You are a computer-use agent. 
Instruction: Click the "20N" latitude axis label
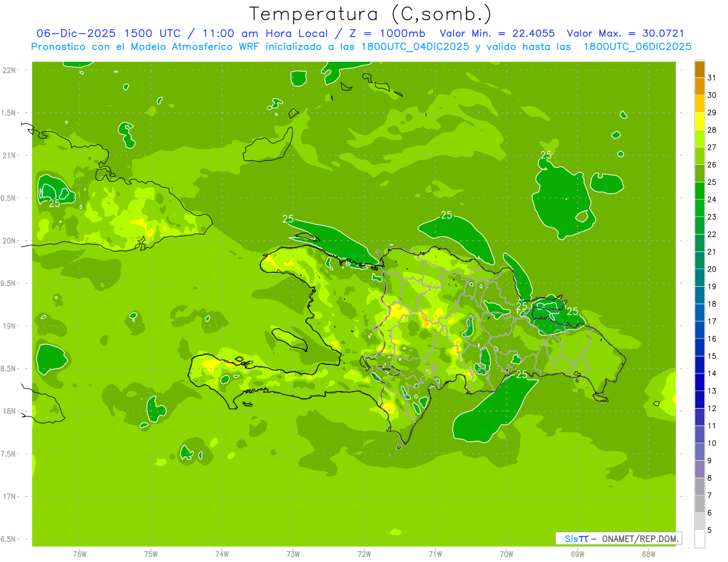[x=9, y=241]
